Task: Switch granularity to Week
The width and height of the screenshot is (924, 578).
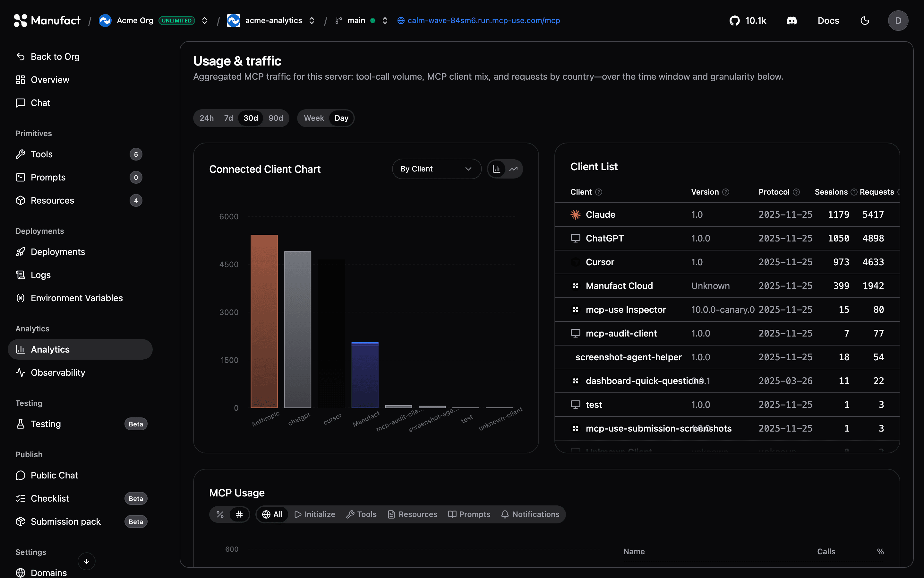Action: [314, 118]
